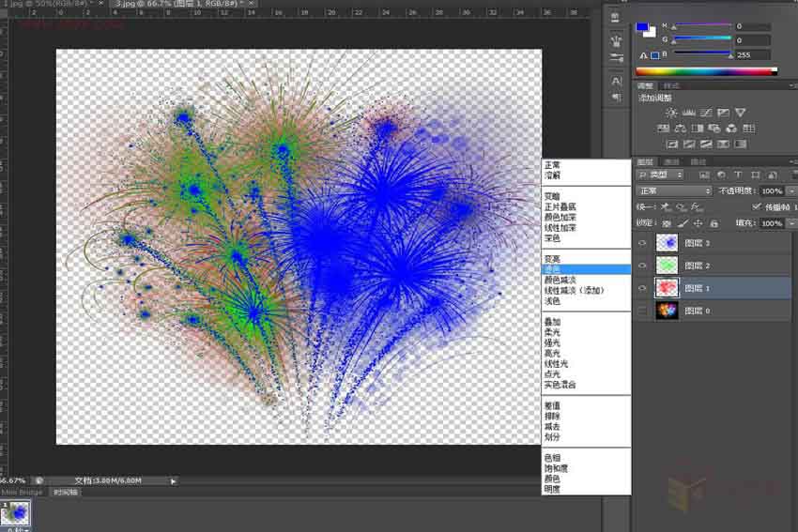The image size is (798, 532).
Task: Expand the 不透明度 opacity dropdown arrow
Action: pyautogui.click(x=790, y=190)
